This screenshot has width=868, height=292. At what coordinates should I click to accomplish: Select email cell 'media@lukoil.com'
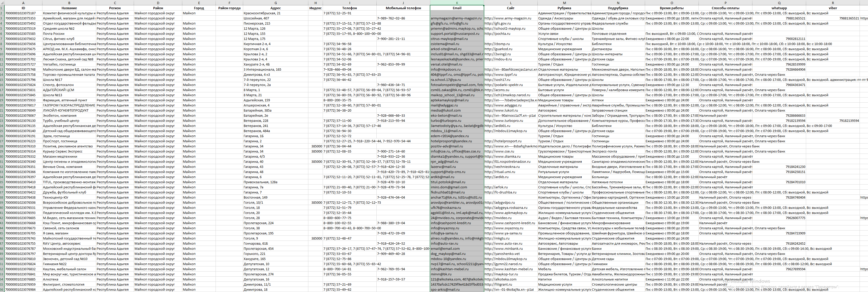457,111
